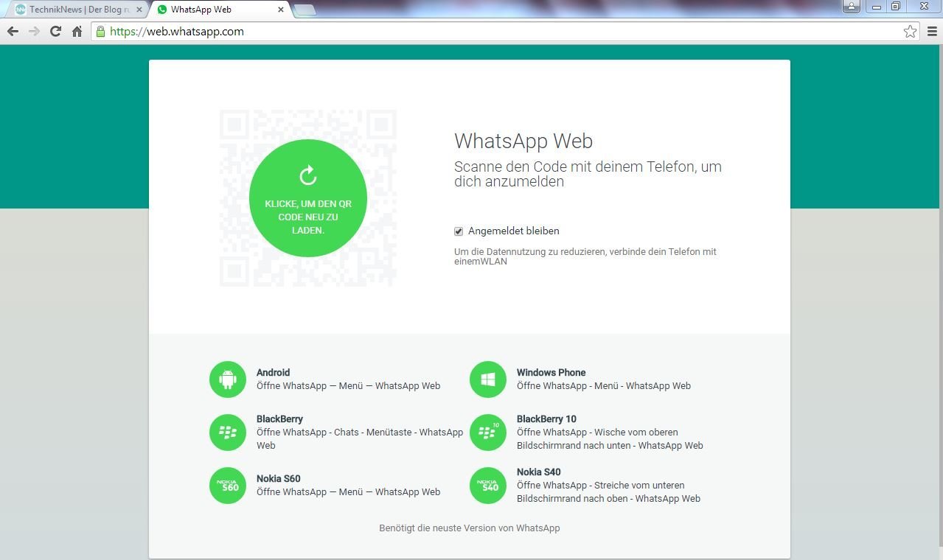
Task: Switch to the TechnikNews tab
Action: coord(78,10)
